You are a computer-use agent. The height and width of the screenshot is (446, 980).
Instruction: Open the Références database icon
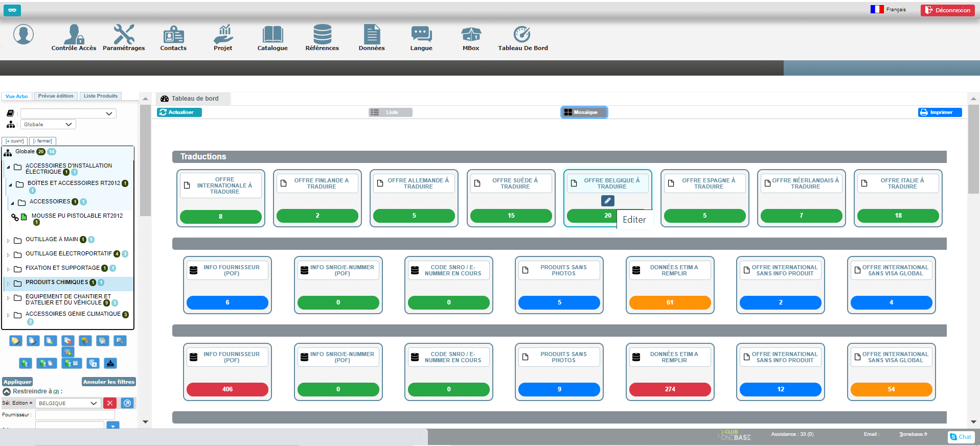point(322,34)
